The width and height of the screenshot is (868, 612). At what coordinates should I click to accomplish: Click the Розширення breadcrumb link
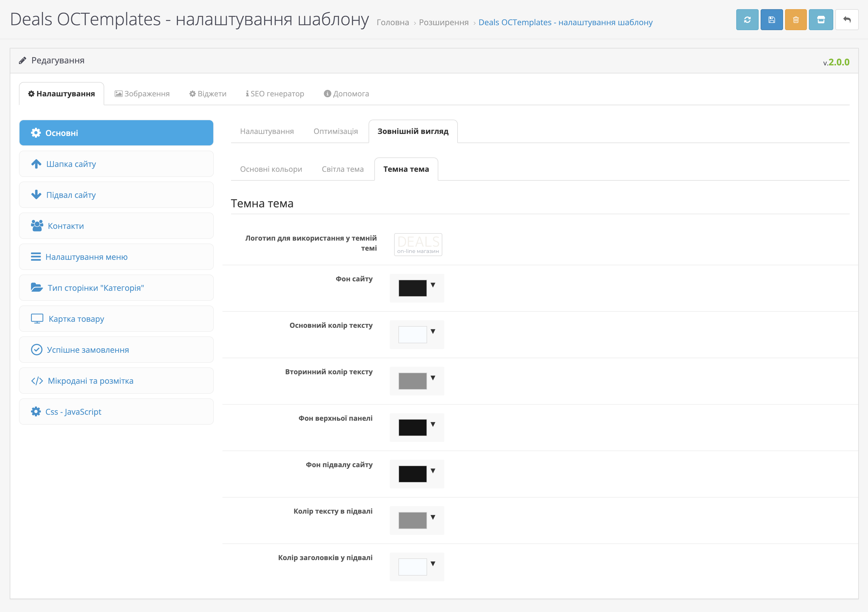point(443,23)
